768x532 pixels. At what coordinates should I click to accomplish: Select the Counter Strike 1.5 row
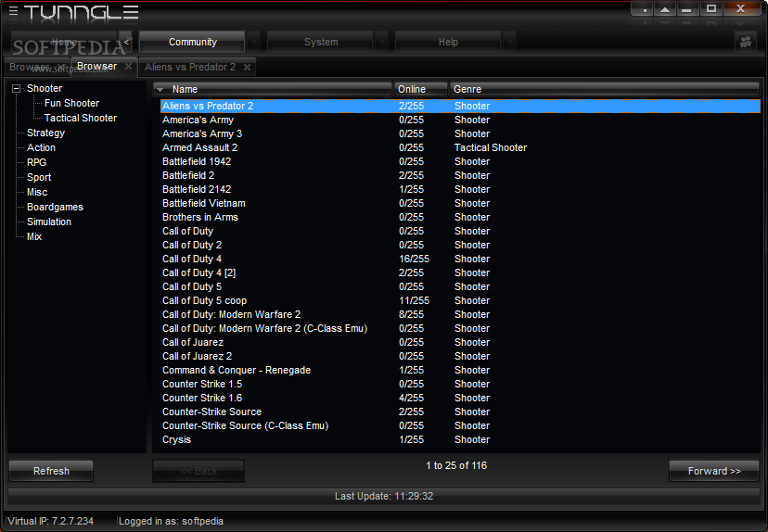tap(460, 385)
